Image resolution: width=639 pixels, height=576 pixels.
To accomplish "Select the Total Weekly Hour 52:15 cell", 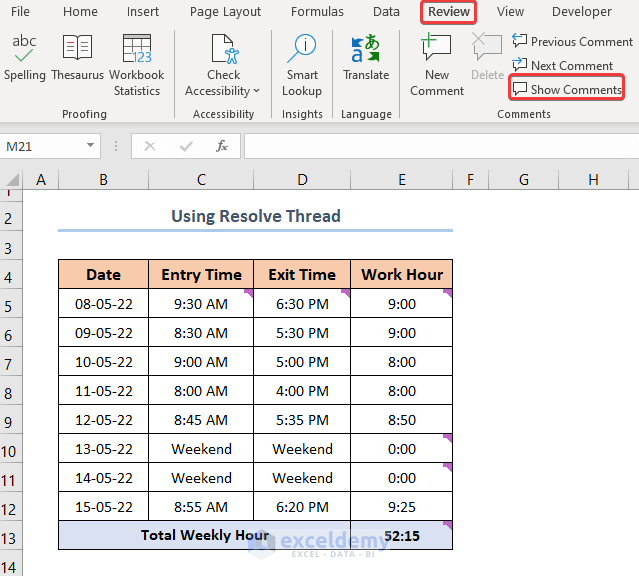I will (x=401, y=535).
